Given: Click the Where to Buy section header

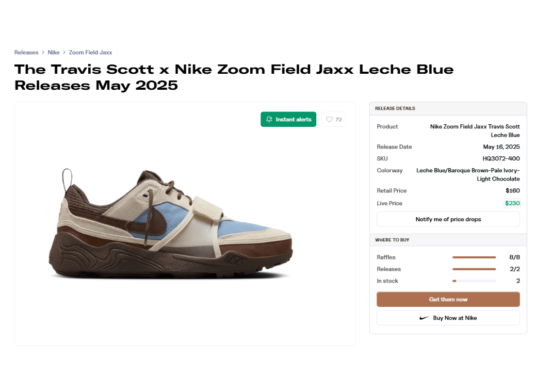Looking at the screenshot, I should (x=392, y=240).
